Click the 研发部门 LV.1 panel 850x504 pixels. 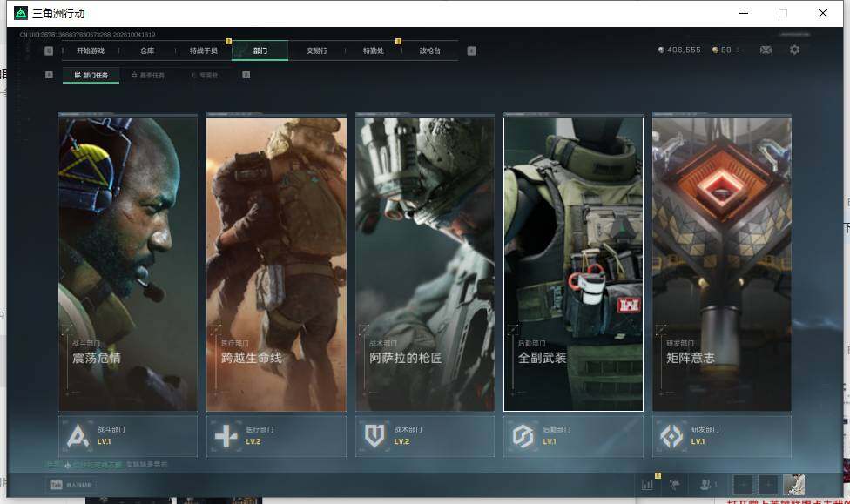(x=722, y=436)
